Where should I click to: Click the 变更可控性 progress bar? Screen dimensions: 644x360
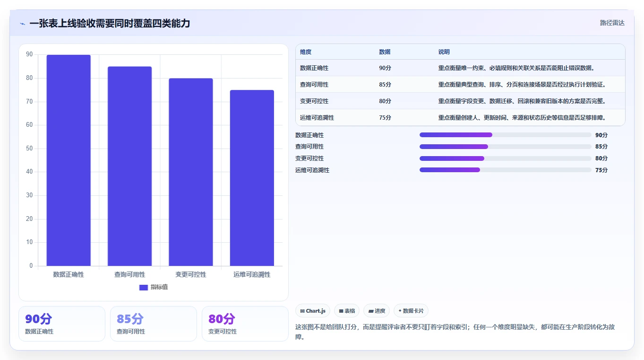point(506,158)
